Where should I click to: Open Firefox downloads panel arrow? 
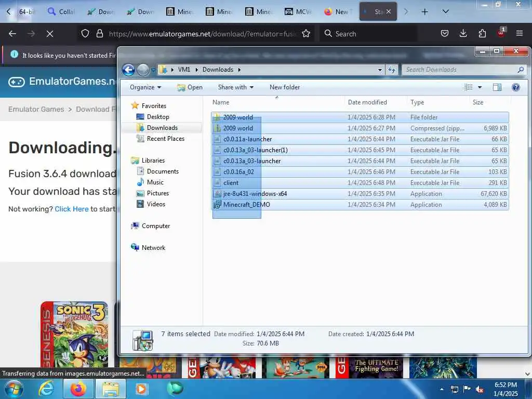[463, 33]
